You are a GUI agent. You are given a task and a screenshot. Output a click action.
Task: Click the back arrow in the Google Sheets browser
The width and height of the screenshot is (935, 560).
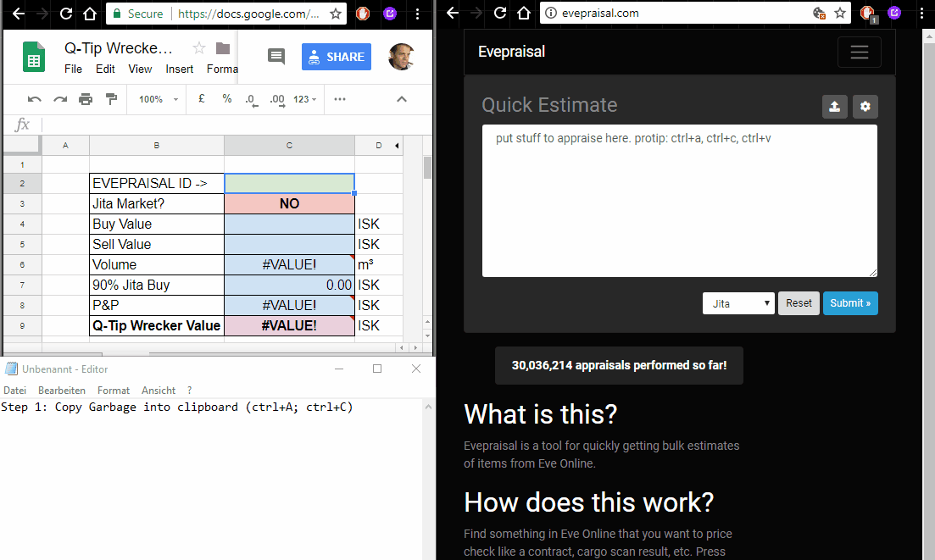pos(19,13)
